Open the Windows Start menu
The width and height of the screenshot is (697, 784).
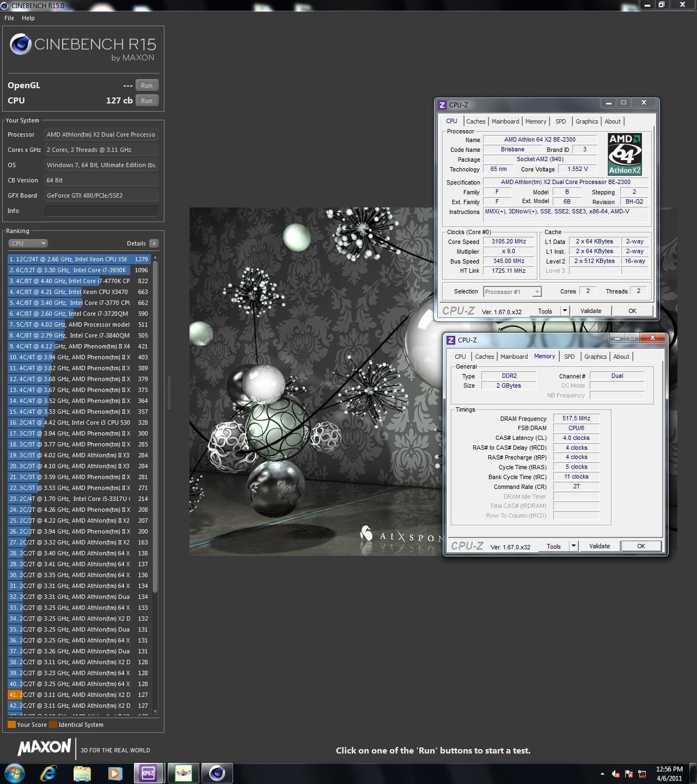coord(15,773)
